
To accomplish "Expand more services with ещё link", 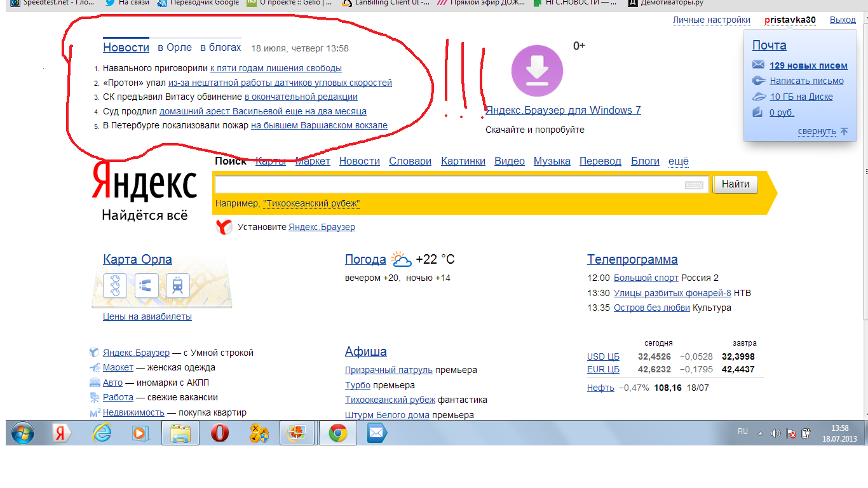I will pos(678,161).
